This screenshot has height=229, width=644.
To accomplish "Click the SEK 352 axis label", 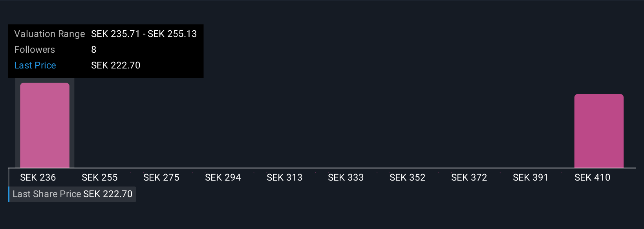I will [408, 177].
